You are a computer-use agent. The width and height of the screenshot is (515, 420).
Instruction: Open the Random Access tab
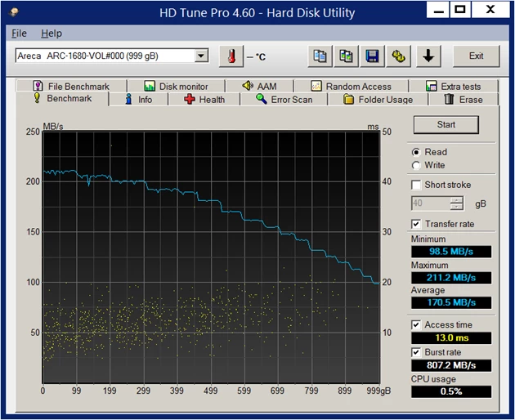click(352, 87)
